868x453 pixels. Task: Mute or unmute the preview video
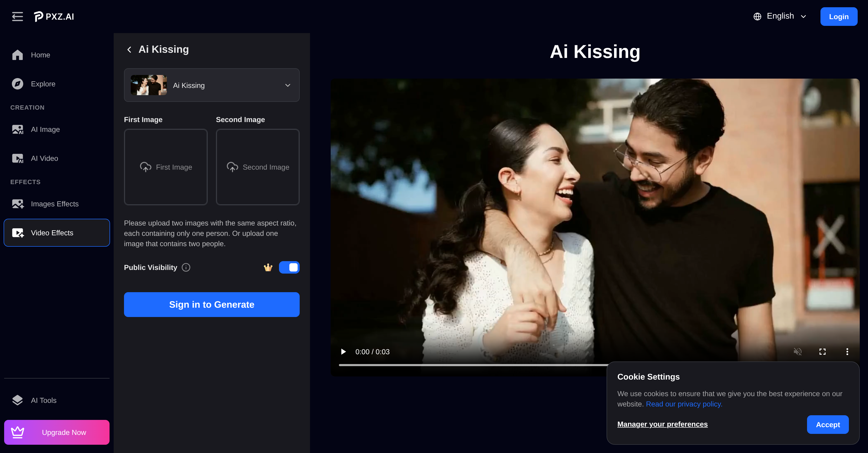point(797,351)
